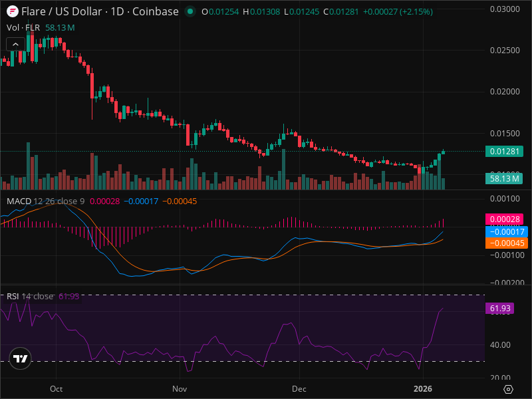Click the 40.00 RSI axis tick
The height and width of the screenshot is (399, 532).
[x=500, y=345]
